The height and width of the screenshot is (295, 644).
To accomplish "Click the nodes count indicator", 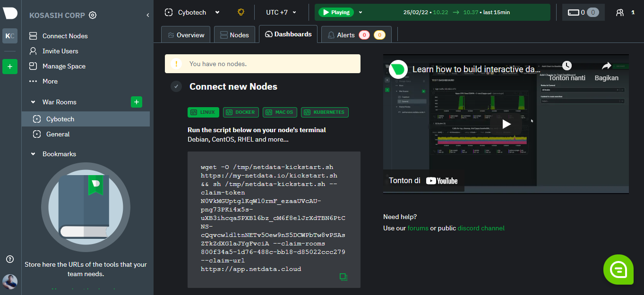I will 583,12.
